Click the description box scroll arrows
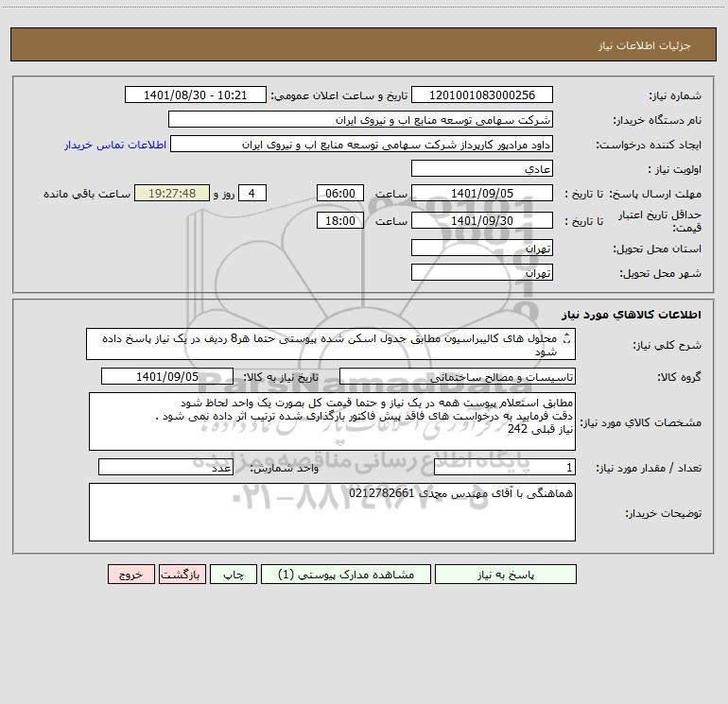Image resolution: width=728 pixels, height=704 pixels. 566,338
